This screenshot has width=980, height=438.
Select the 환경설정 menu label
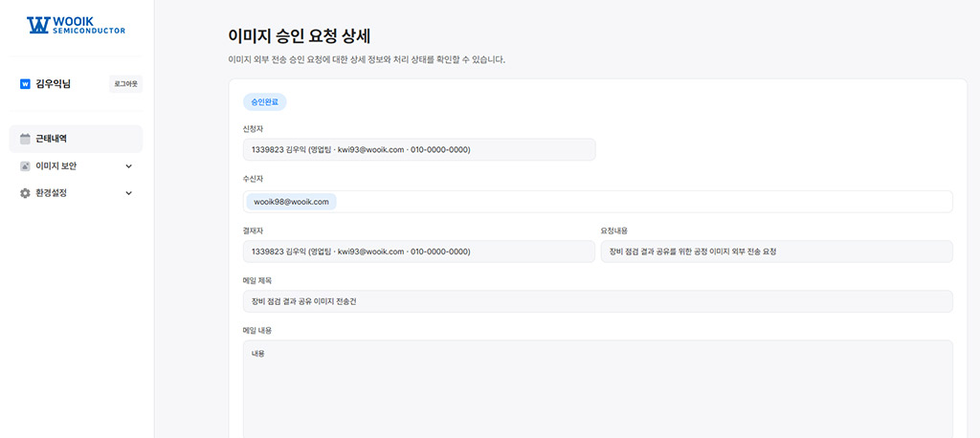(51, 193)
